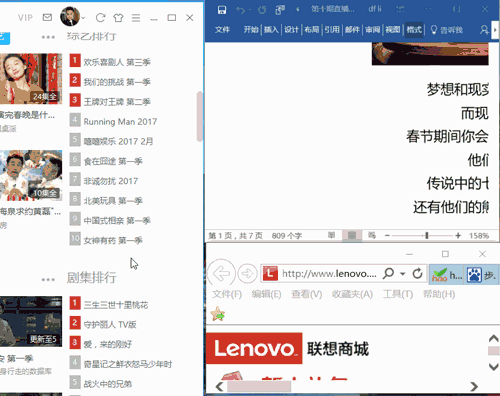
Task: Zoom out with Word minus button
Action: tap(387, 236)
